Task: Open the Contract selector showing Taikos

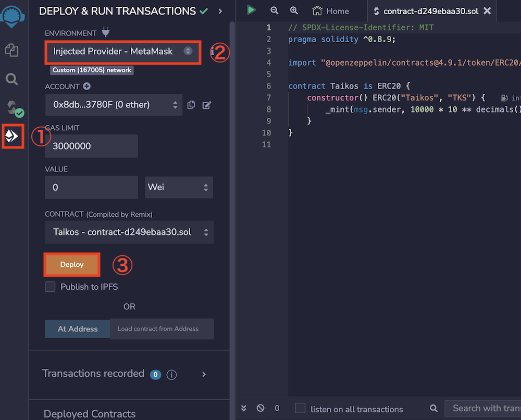Action: [129, 232]
